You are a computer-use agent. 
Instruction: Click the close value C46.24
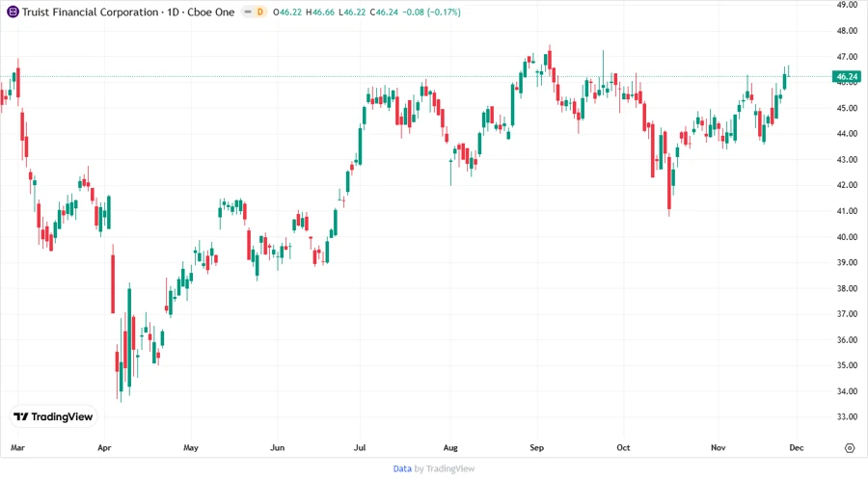[384, 12]
